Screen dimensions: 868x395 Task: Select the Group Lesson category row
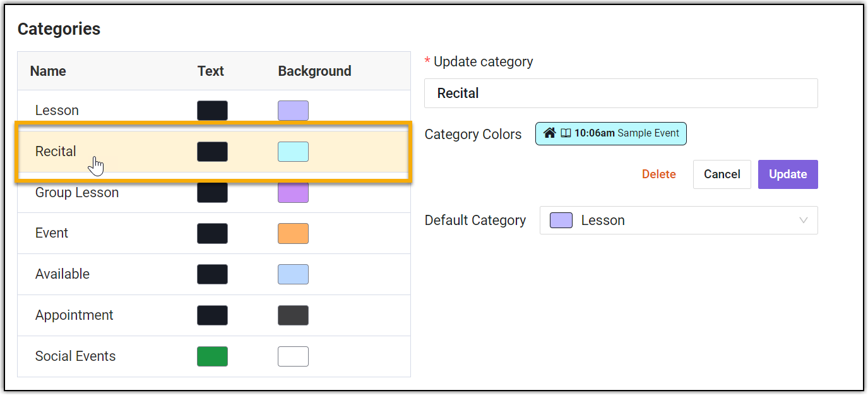click(x=77, y=193)
